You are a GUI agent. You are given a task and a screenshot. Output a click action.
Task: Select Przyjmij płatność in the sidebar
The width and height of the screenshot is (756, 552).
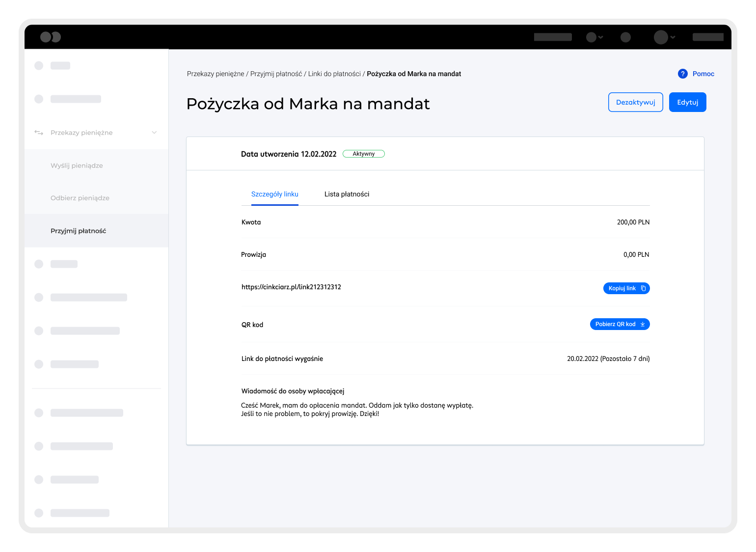(x=78, y=231)
